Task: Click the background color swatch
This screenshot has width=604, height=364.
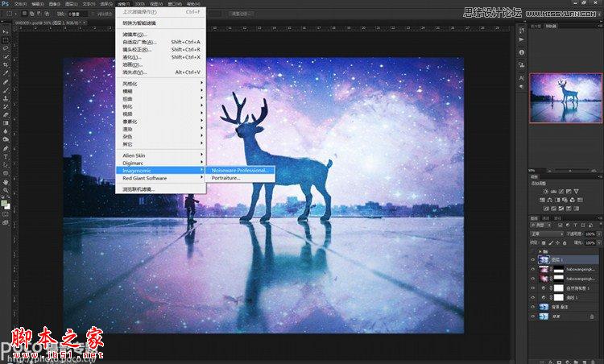Action: 7,206
